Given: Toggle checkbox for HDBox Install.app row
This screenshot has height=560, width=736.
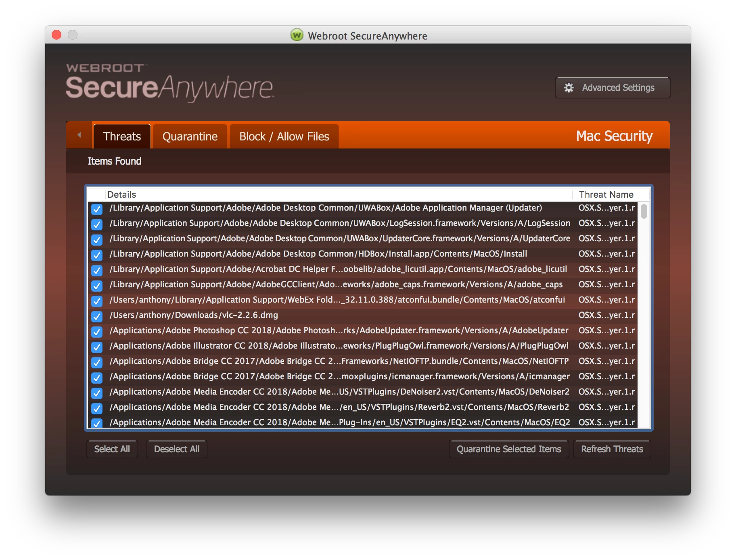Looking at the screenshot, I should (97, 255).
